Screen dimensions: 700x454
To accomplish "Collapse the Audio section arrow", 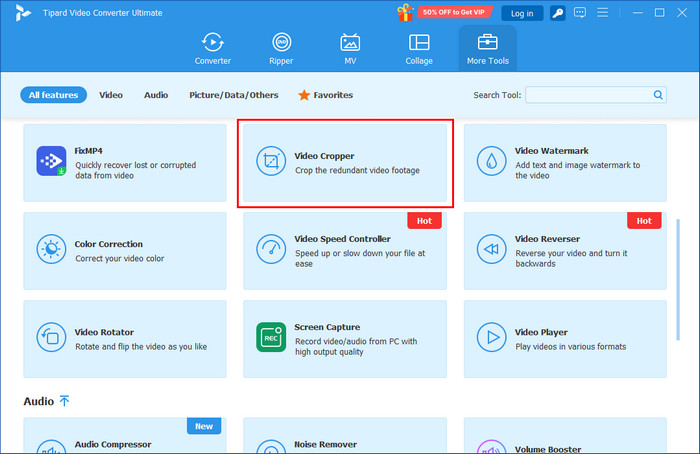I will (x=64, y=401).
